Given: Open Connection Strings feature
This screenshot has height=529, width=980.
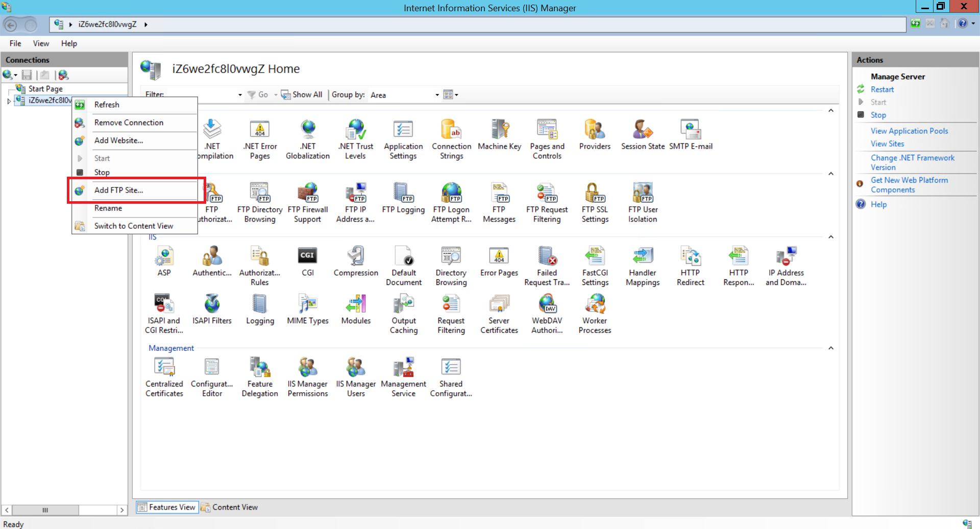Looking at the screenshot, I should click(x=451, y=139).
